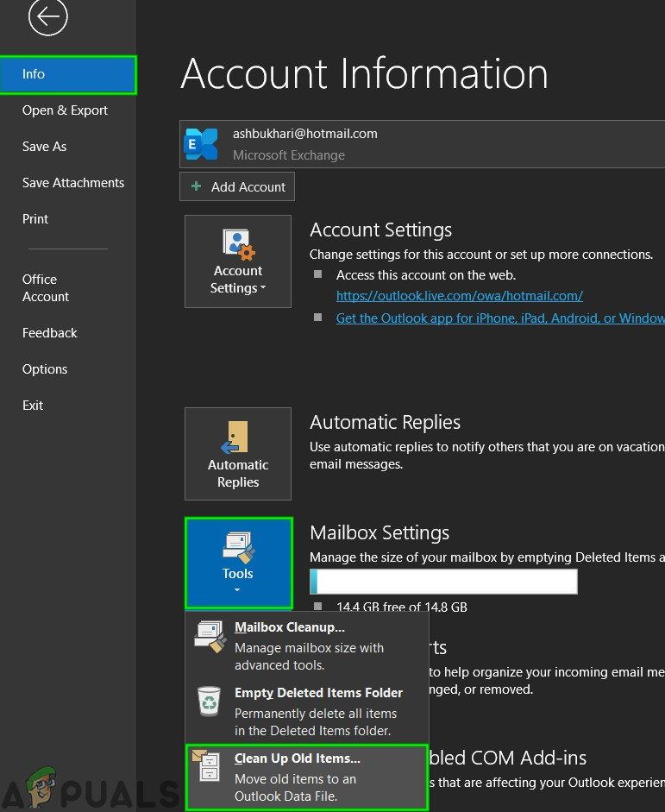Click the mailbox storage usage bar
The width and height of the screenshot is (665, 812).
tap(443, 582)
